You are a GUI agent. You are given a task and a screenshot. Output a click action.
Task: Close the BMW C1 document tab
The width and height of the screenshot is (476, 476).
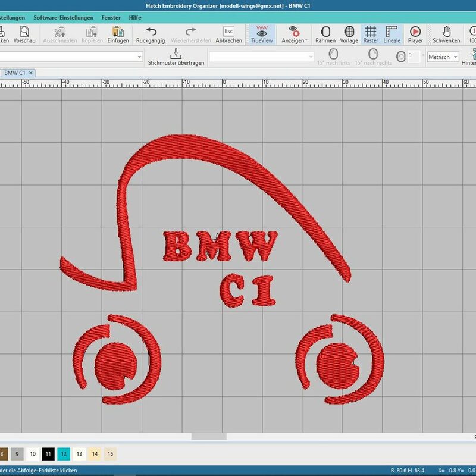pyautogui.click(x=31, y=73)
